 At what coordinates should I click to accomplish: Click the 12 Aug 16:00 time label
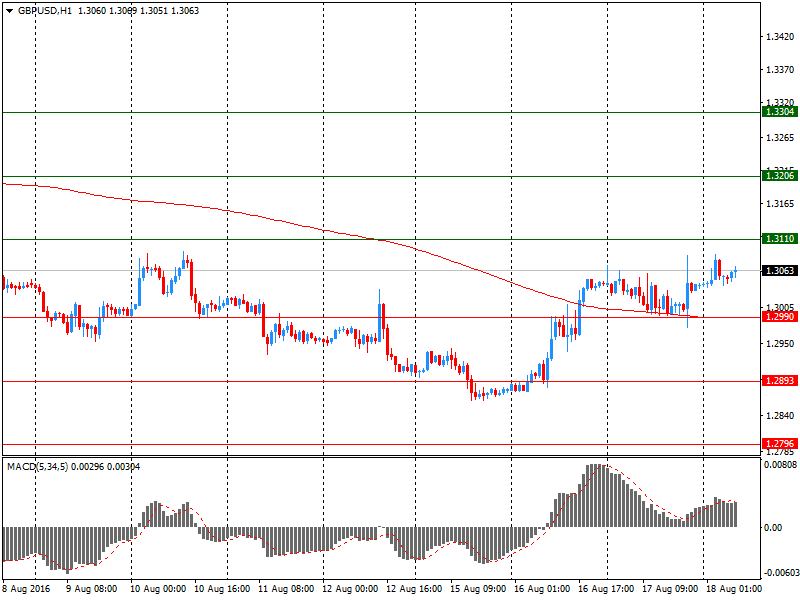pos(414,589)
